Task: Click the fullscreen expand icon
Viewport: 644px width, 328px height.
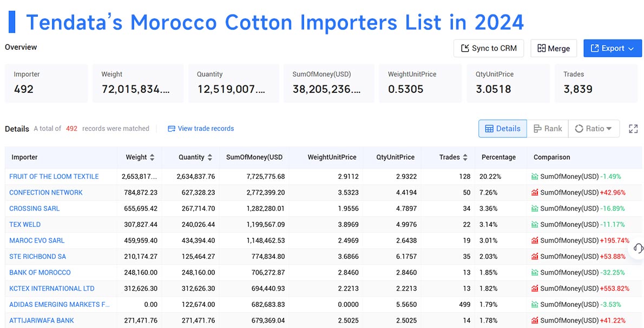Action: click(633, 129)
